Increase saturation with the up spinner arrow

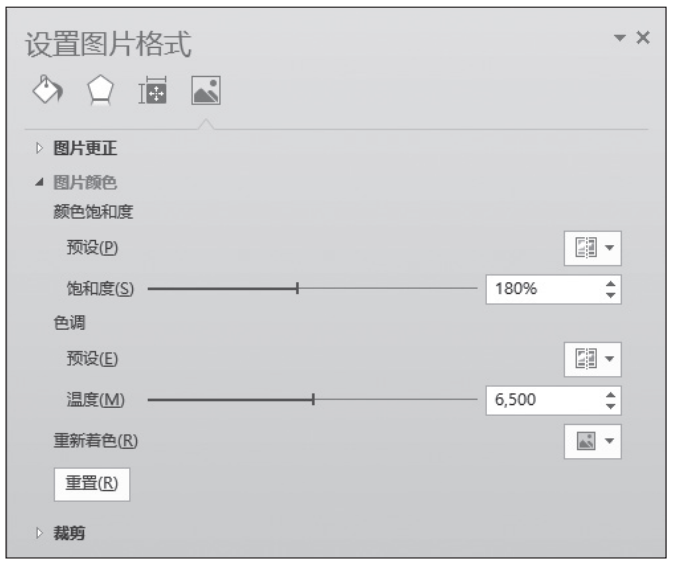[611, 284]
